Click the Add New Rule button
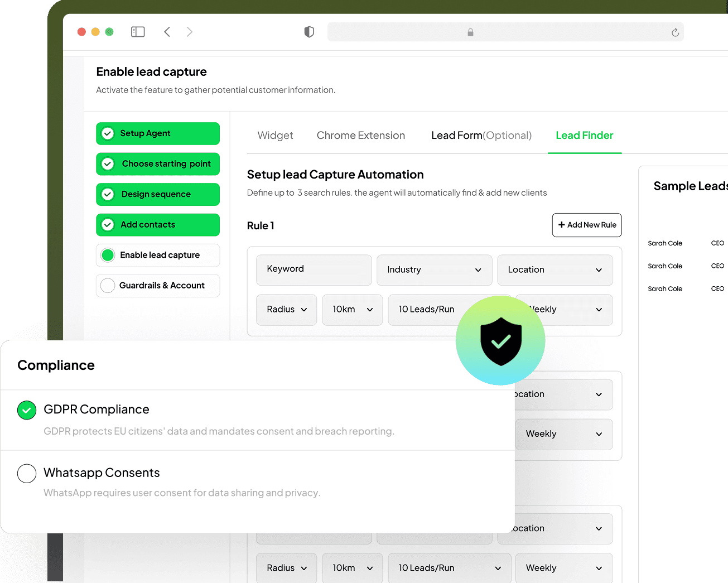Viewport: 728px width, 583px height. 587,225
